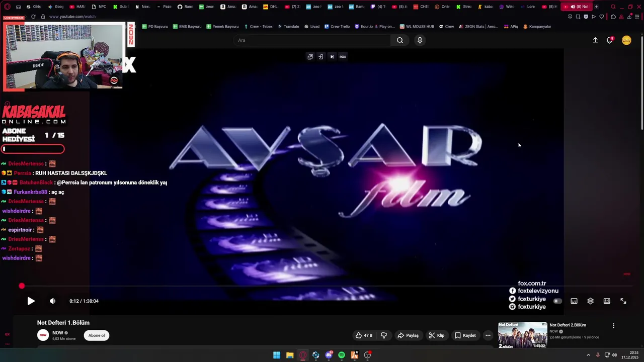Open the clock showing 20:55
This screenshot has height=362, width=644.
(x=630, y=355)
